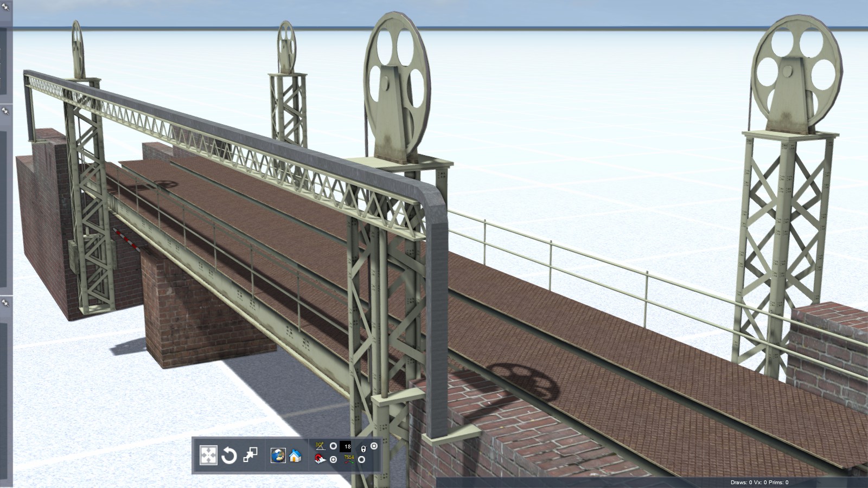Toggle the lock radio button
Viewport: 868px width, 488px height.
[x=374, y=446]
